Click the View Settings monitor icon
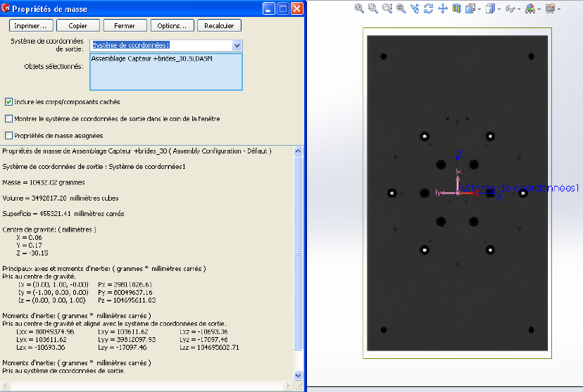Screen dimensions: 583x392 [551, 8]
